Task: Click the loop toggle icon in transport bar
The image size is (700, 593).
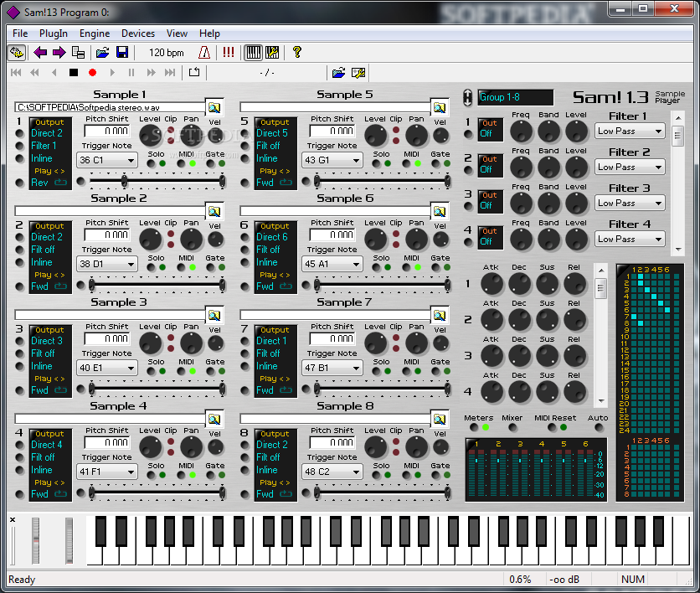Action: click(194, 72)
